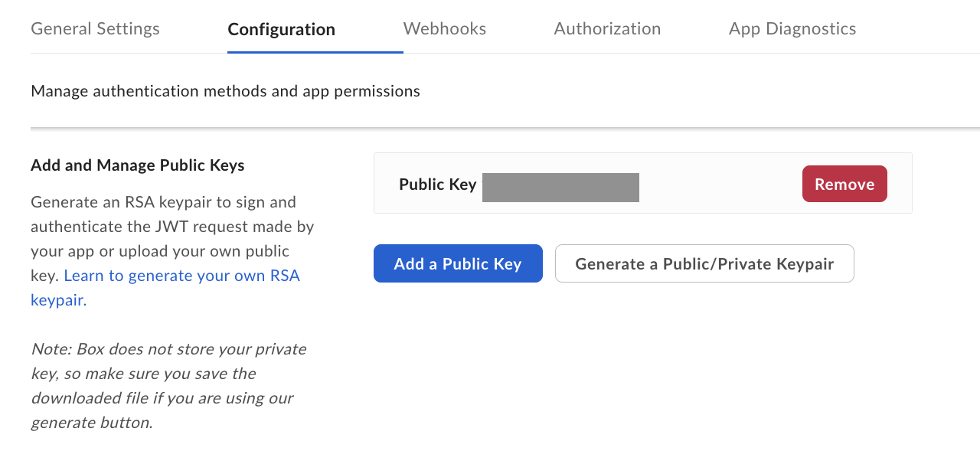Click the grayed public key value
980x464 pixels.
coord(560,187)
